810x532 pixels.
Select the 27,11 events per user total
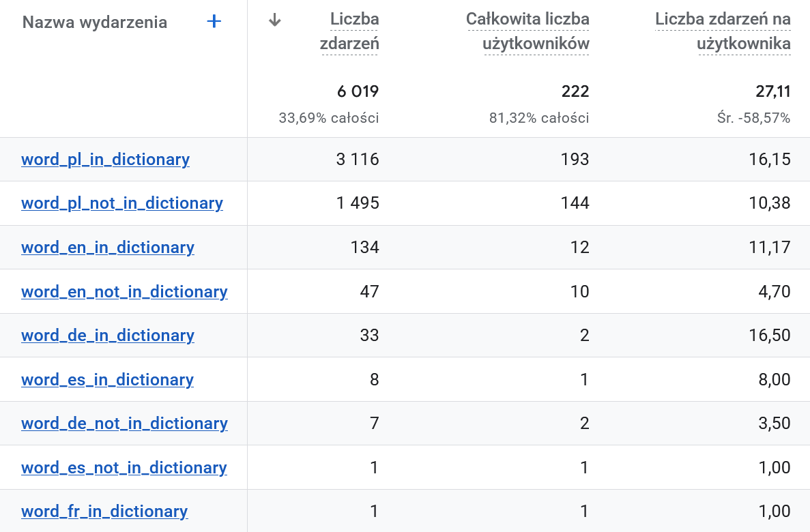773,91
